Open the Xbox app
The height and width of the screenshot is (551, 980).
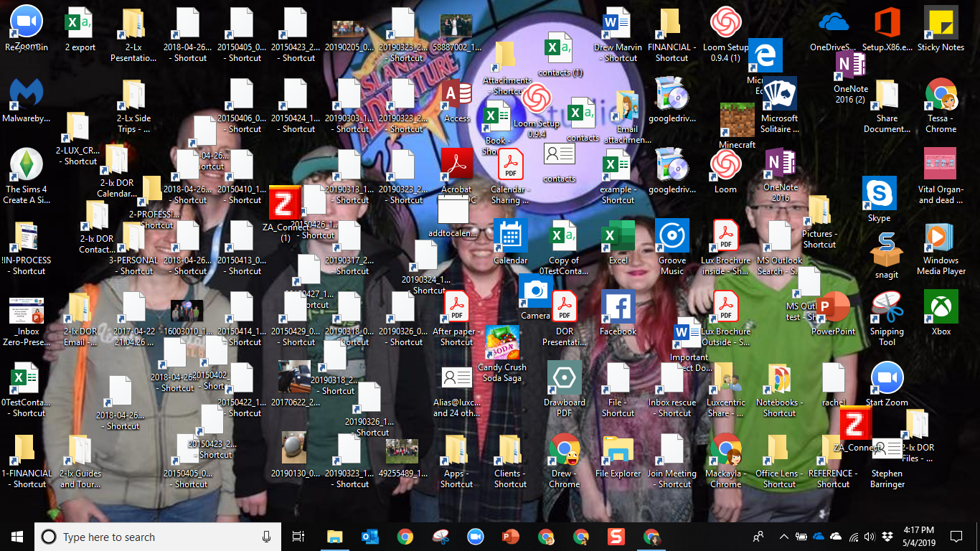pos(941,306)
